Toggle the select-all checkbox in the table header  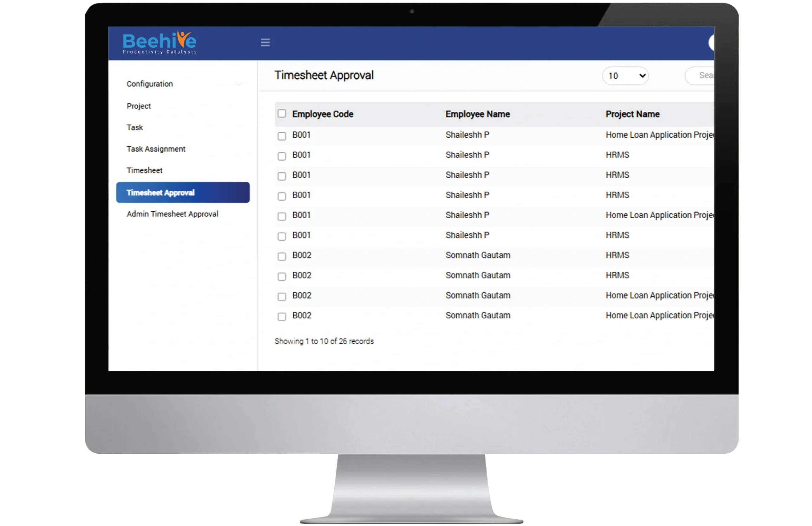tap(282, 114)
